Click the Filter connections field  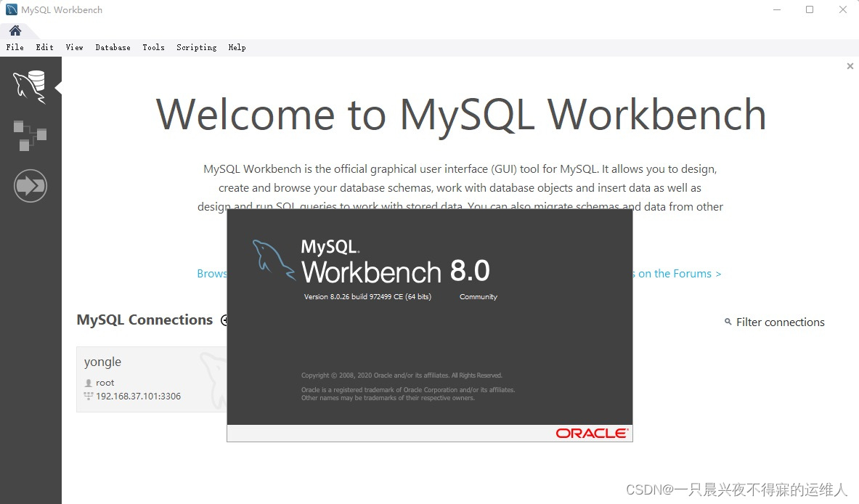pyautogui.click(x=780, y=322)
